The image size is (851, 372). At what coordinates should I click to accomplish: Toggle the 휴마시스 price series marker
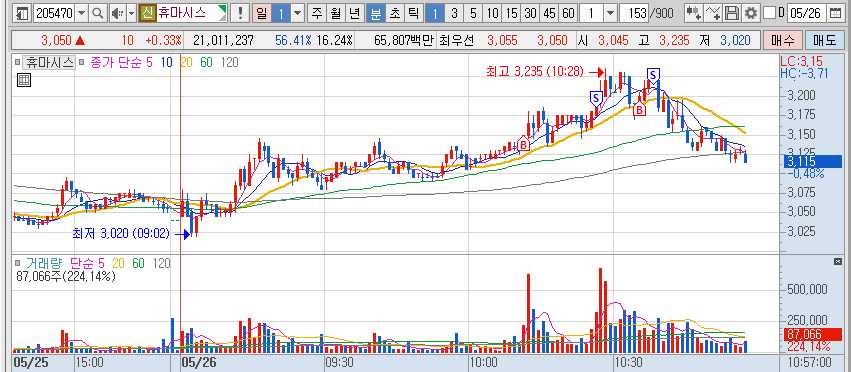[17, 63]
